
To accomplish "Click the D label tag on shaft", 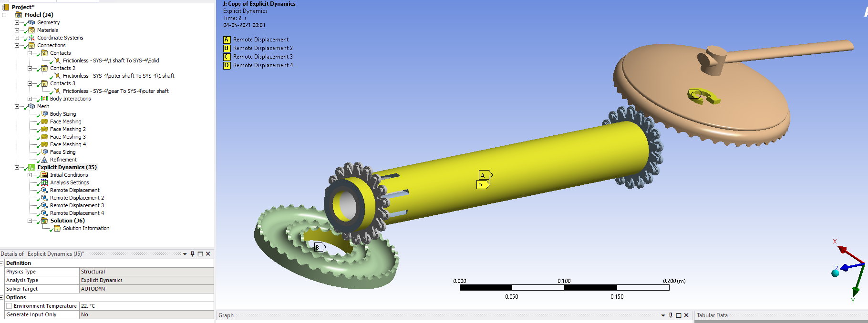I will click(x=483, y=184).
